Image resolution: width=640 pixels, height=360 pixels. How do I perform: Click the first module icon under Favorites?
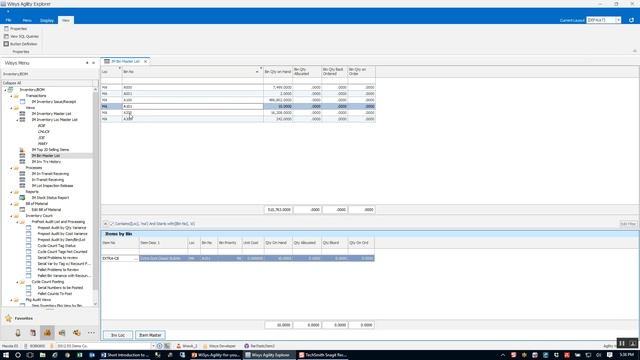tap(18, 333)
